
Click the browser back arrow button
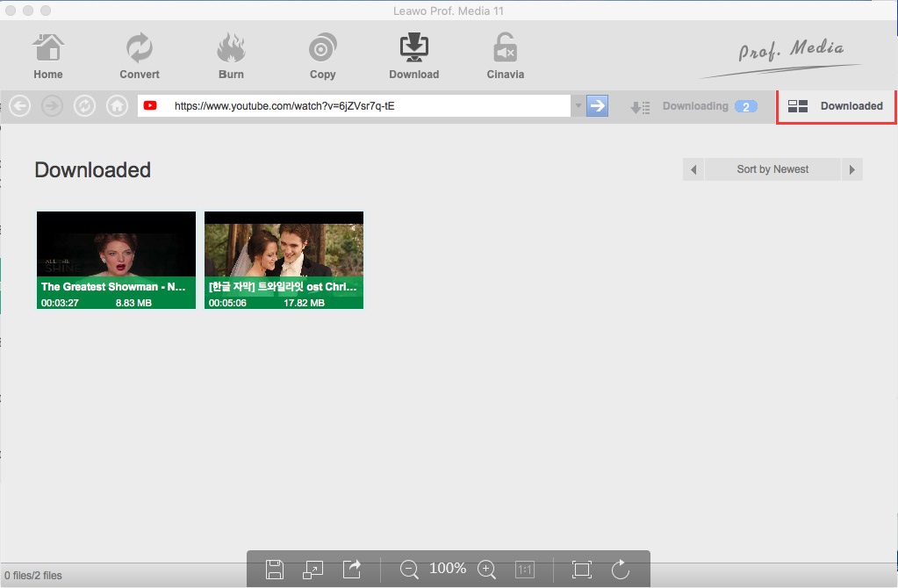(20, 106)
